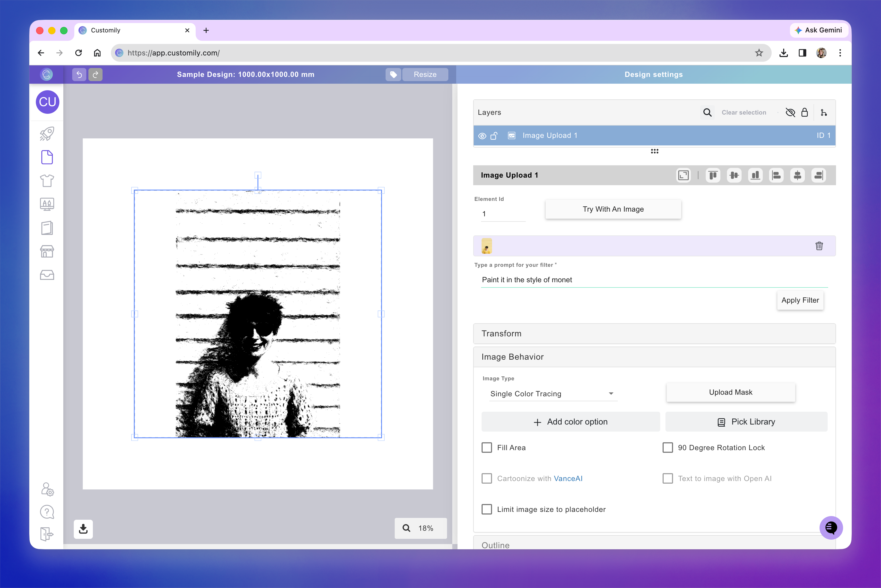The height and width of the screenshot is (588, 881).
Task: Click the Element Id input field
Action: click(503, 214)
